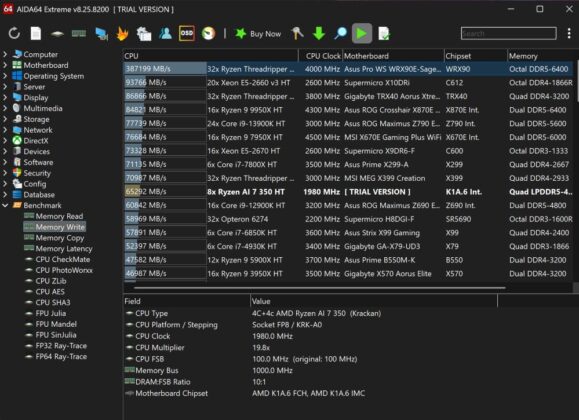Open the memory benchmark toolbar icon

[79, 34]
